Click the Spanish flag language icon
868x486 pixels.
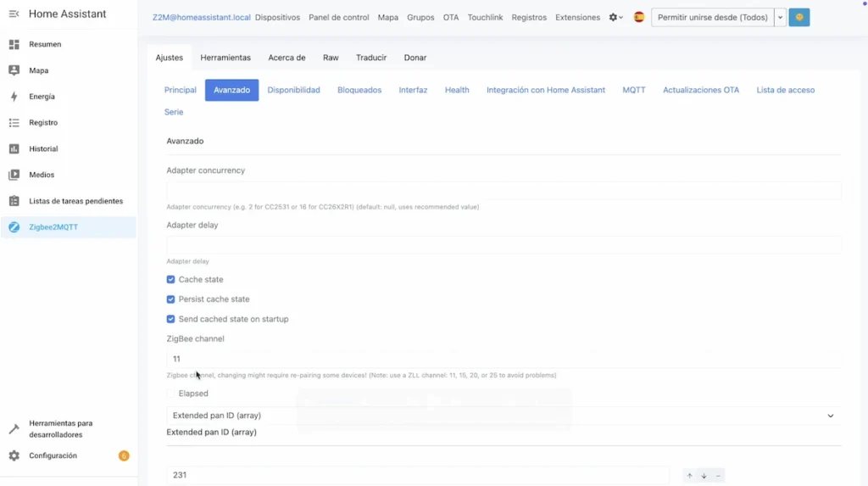tap(639, 17)
